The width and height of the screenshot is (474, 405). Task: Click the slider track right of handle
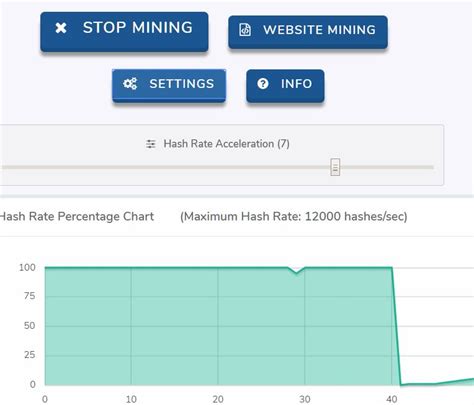click(x=387, y=167)
